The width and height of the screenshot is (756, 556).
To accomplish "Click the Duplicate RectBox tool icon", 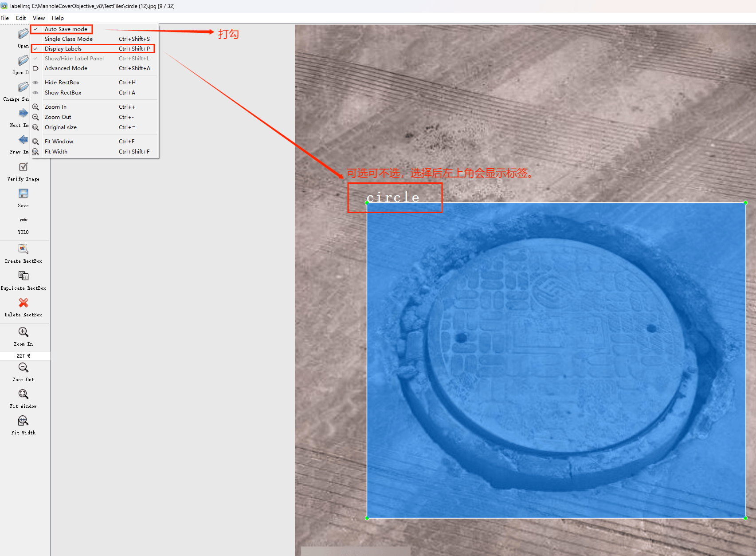I will (x=24, y=276).
